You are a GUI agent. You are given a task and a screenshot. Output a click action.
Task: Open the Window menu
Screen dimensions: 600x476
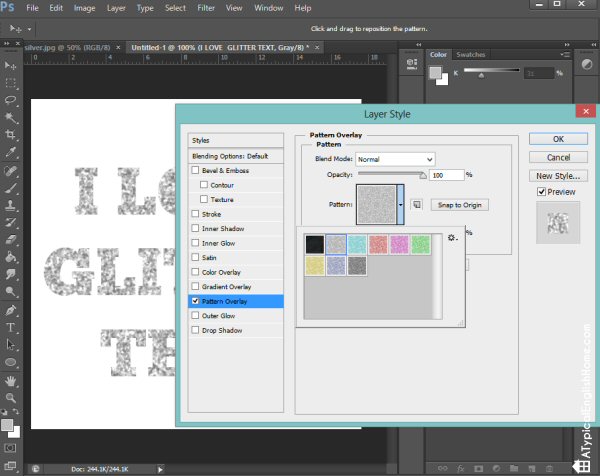coord(269,8)
